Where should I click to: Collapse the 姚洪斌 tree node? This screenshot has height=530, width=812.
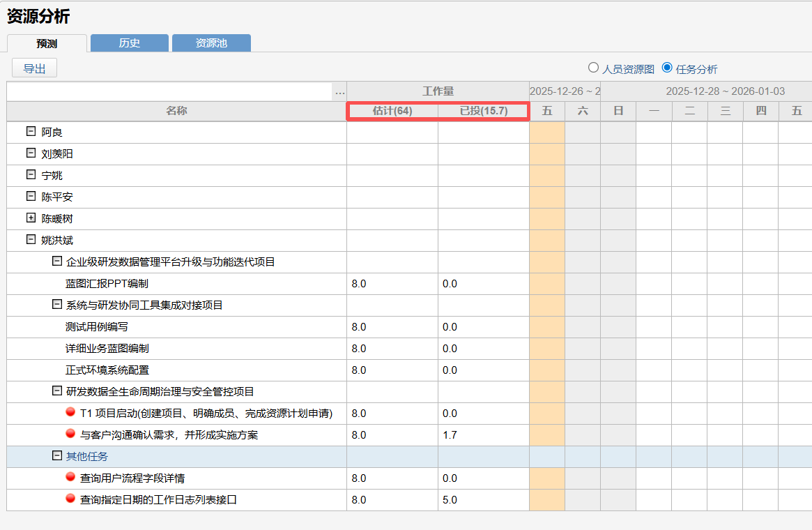coord(31,239)
